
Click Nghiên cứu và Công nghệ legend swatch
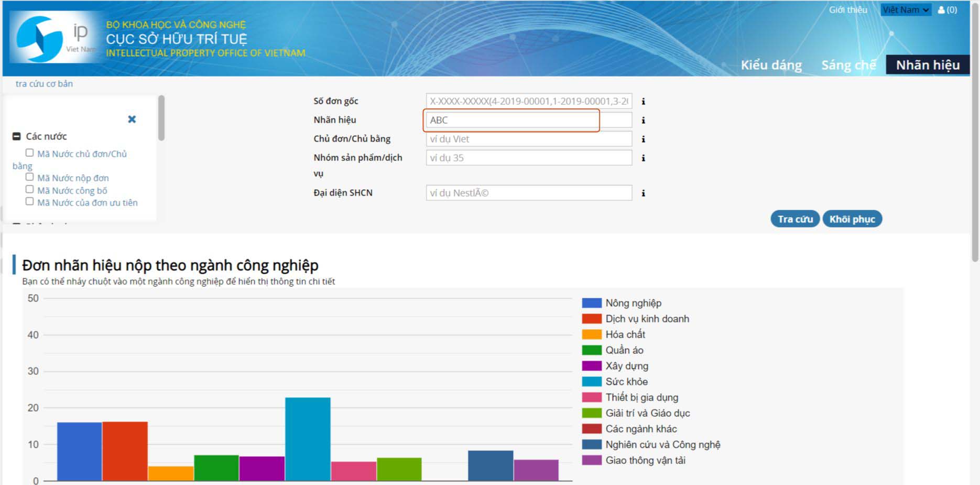point(592,445)
